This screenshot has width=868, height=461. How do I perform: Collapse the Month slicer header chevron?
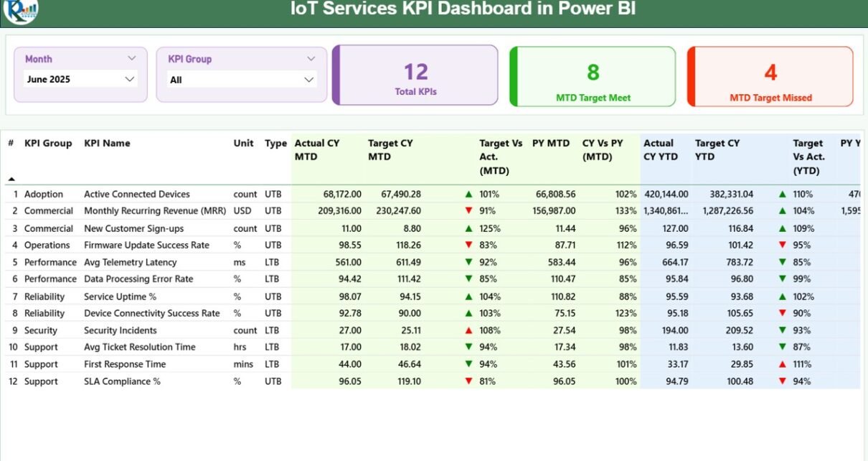coord(131,58)
